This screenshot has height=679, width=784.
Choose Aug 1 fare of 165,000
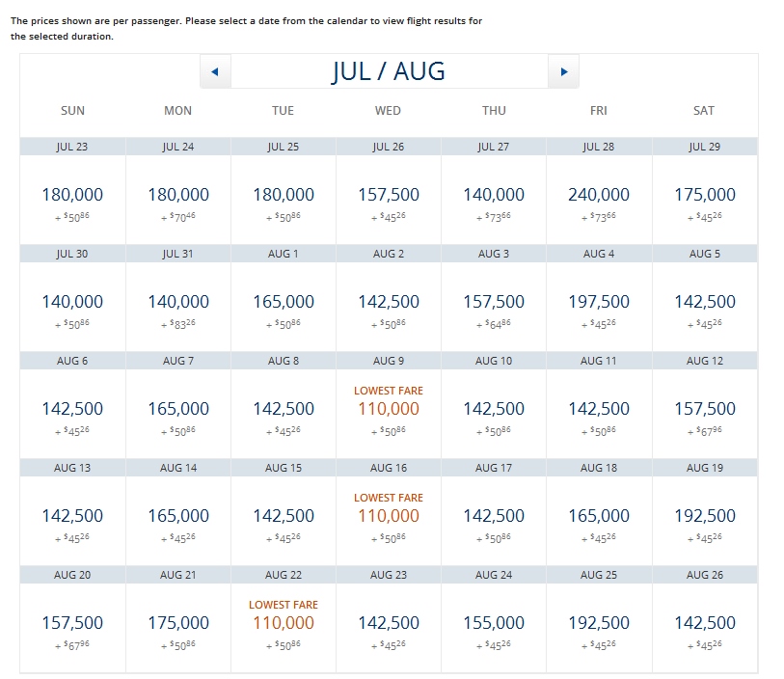(x=284, y=302)
